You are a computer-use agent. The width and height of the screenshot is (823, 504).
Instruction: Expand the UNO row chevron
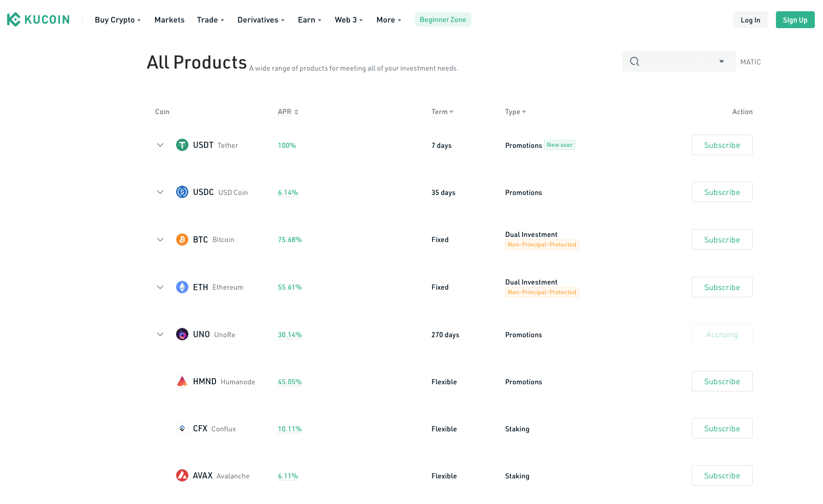pyautogui.click(x=160, y=334)
